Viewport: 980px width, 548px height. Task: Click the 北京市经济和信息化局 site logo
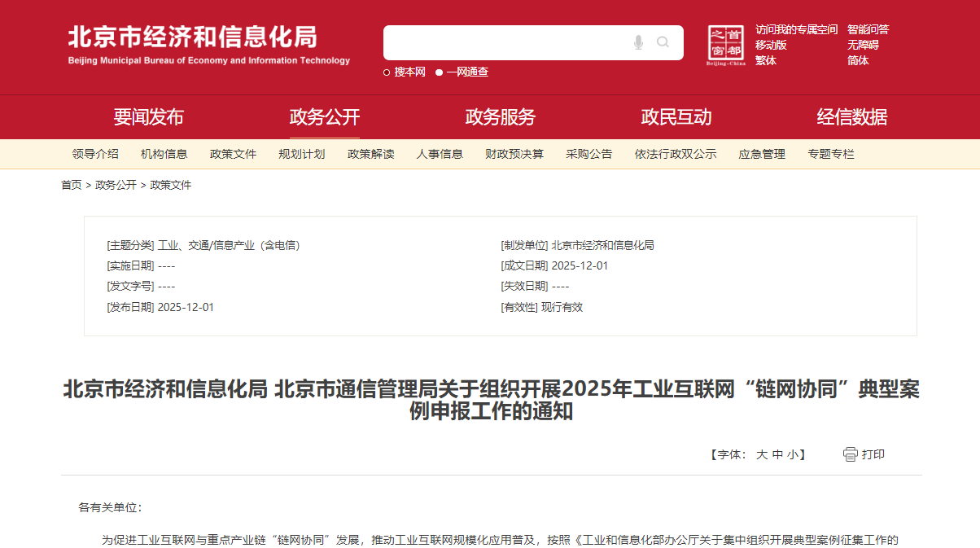tap(209, 45)
